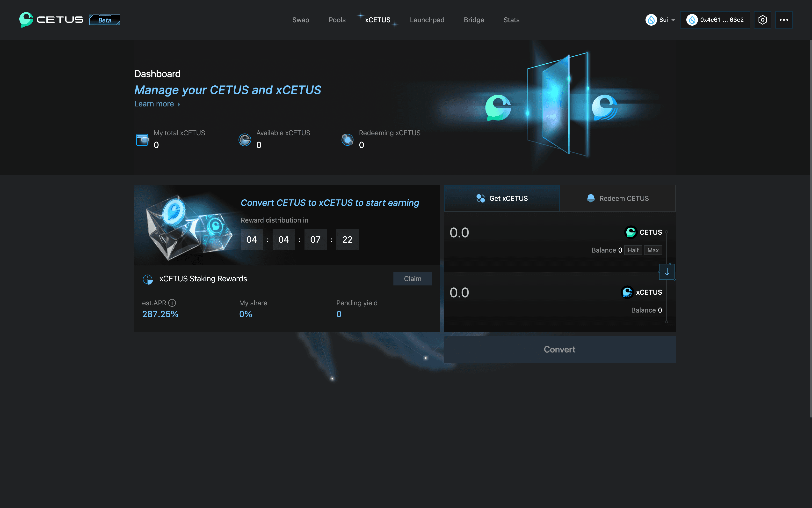Click the Max balance button
This screenshot has width=812, height=508.
coord(653,250)
